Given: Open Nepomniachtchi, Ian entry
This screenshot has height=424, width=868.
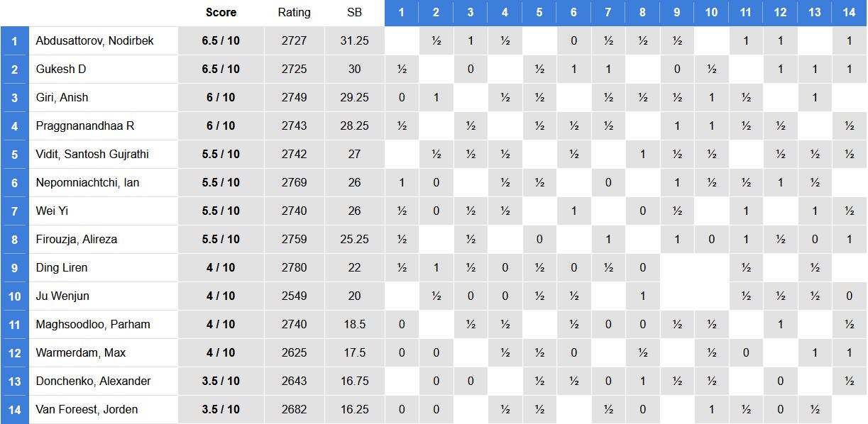Looking at the screenshot, I should [x=87, y=182].
